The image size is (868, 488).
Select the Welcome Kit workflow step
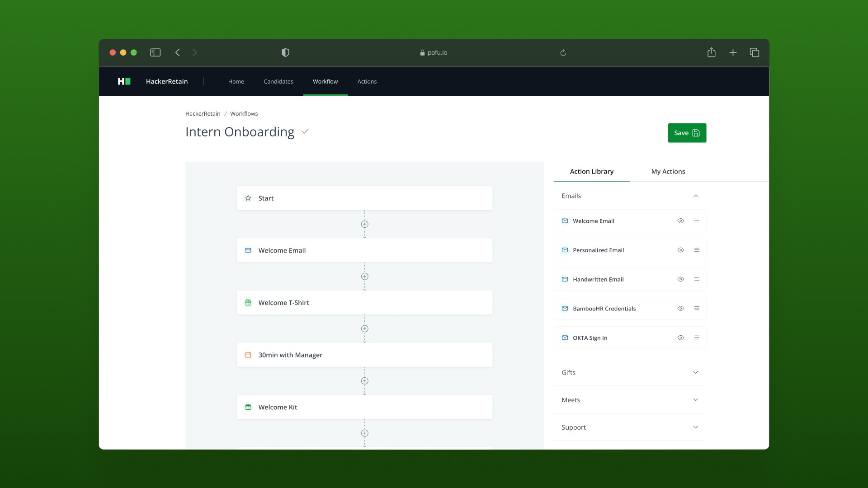[x=364, y=407]
